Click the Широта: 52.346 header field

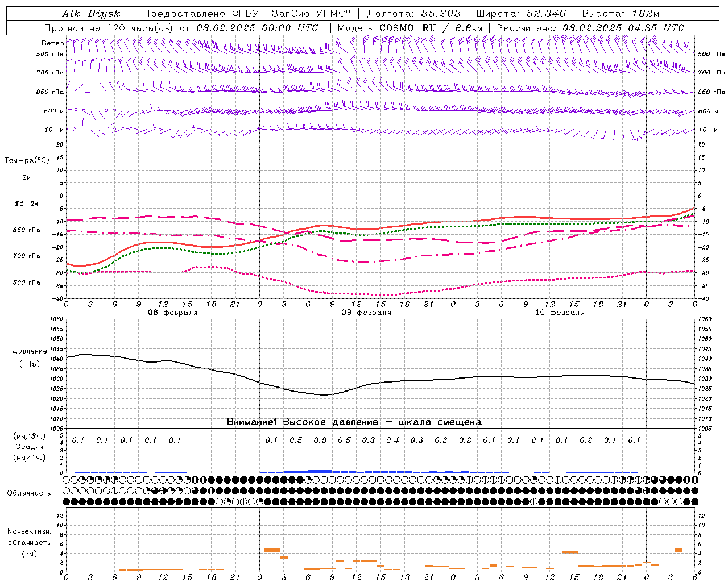(521, 14)
